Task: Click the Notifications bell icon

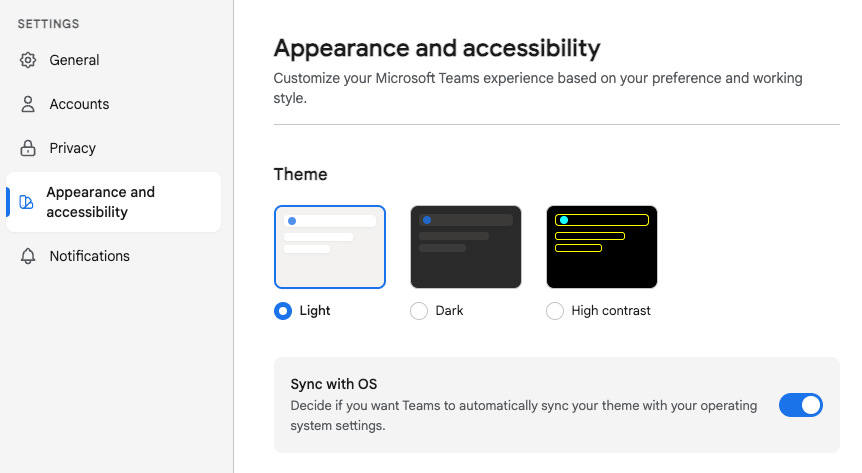Action: coord(28,256)
